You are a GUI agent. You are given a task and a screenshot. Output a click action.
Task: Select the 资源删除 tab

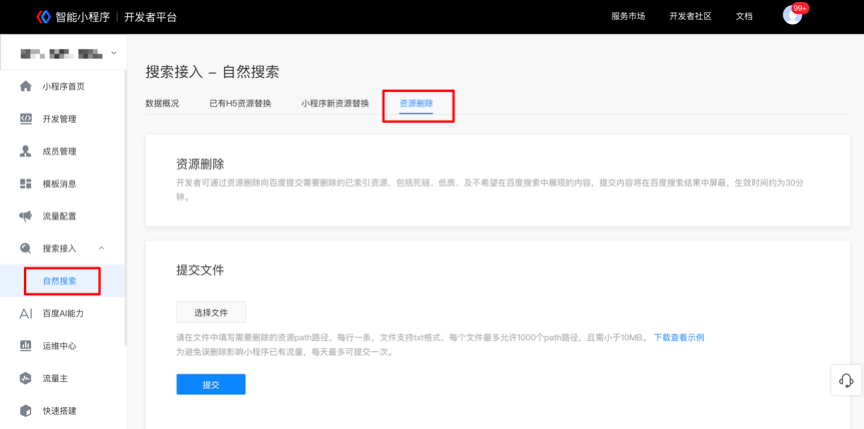[416, 103]
